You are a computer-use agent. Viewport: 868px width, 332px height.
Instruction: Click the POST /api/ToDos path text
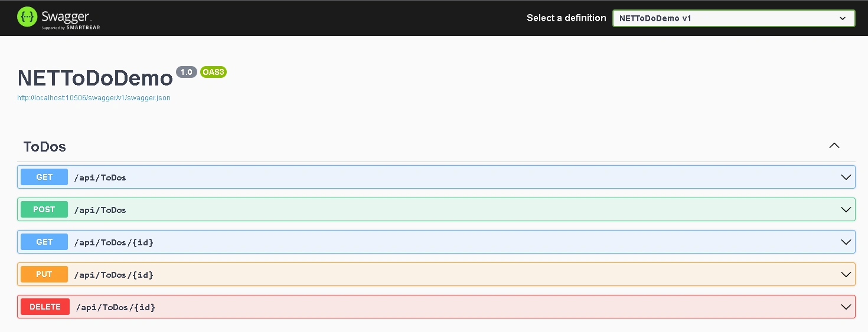pyautogui.click(x=100, y=210)
